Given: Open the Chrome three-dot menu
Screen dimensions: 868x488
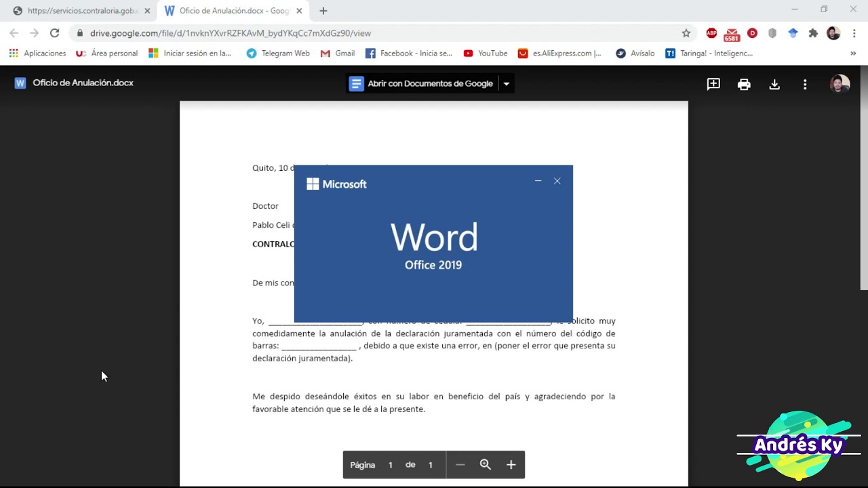Looking at the screenshot, I should pyautogui.click(x=854, y=33).
